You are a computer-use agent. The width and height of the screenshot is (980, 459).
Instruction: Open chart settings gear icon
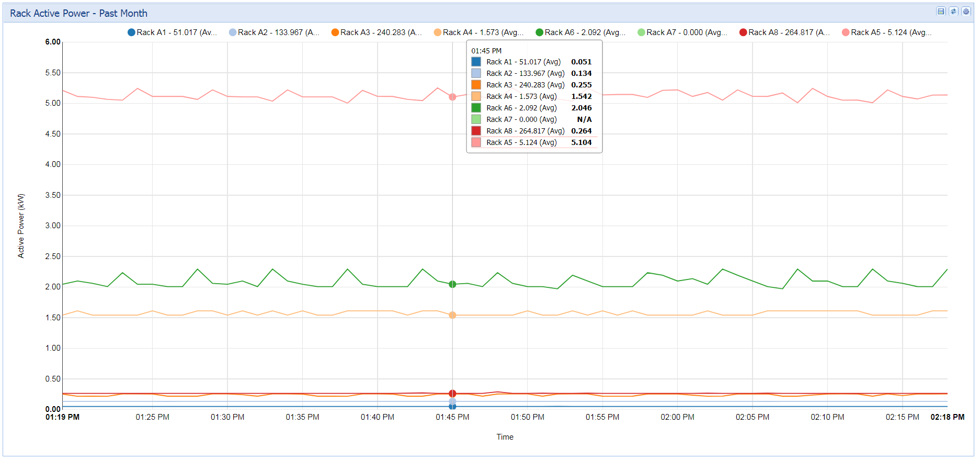966,12
